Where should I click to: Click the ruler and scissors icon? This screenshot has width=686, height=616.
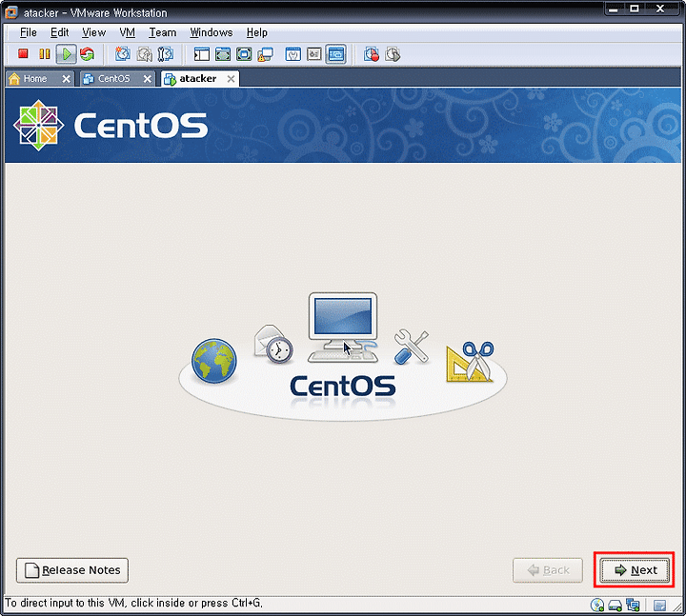click(470, 362)
